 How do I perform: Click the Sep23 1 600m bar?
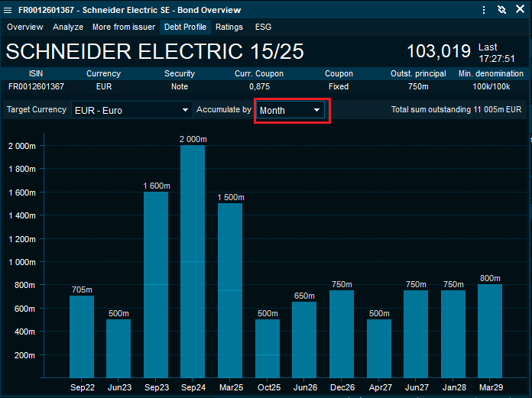[x=156, y=283]
